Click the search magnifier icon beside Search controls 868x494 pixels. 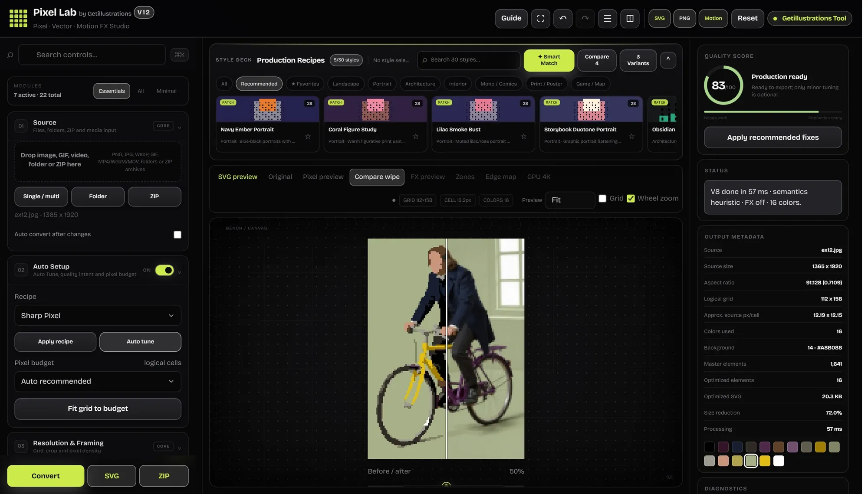click(10, 55)
